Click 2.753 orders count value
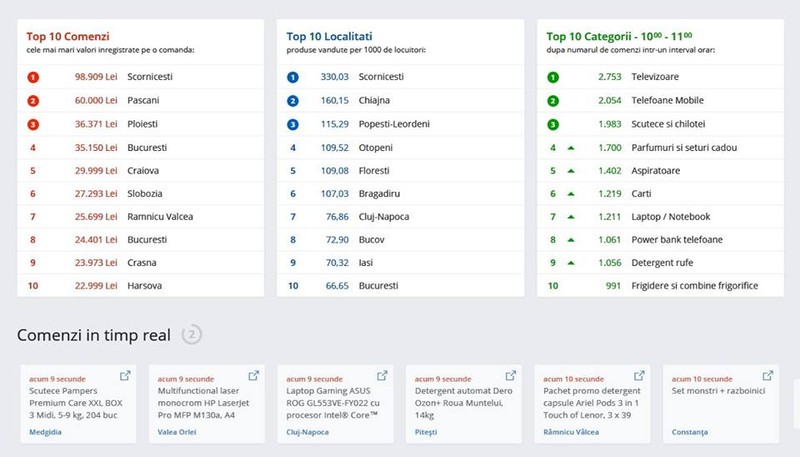This screenshot has height=457, width=800. click(610, 77)
